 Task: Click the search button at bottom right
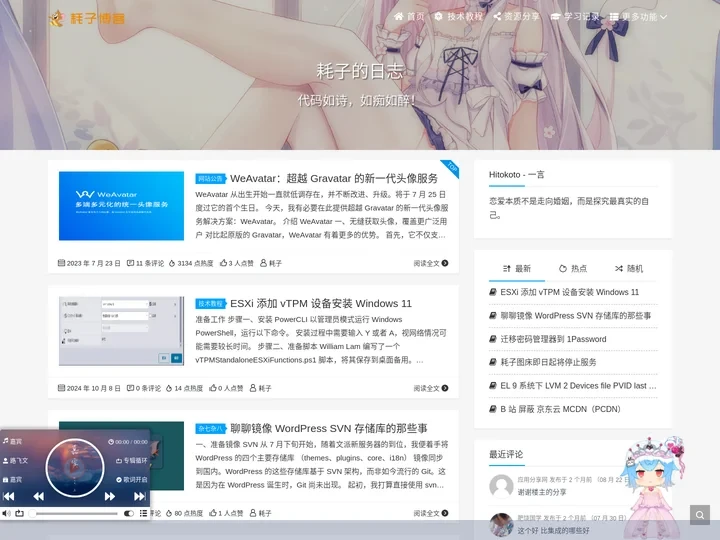[x=700, y=515]
